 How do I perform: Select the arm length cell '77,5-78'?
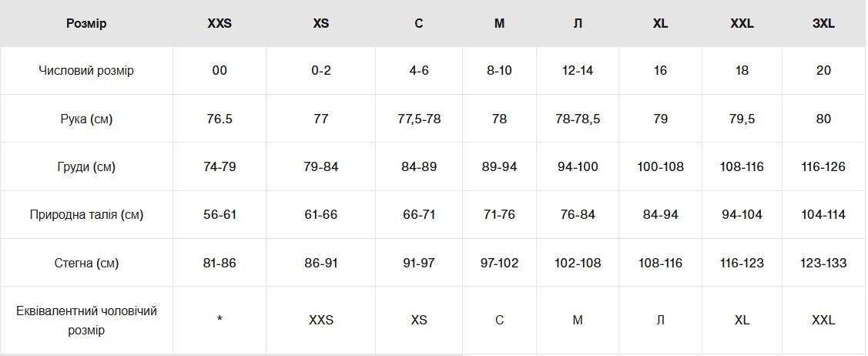(418, 119)
